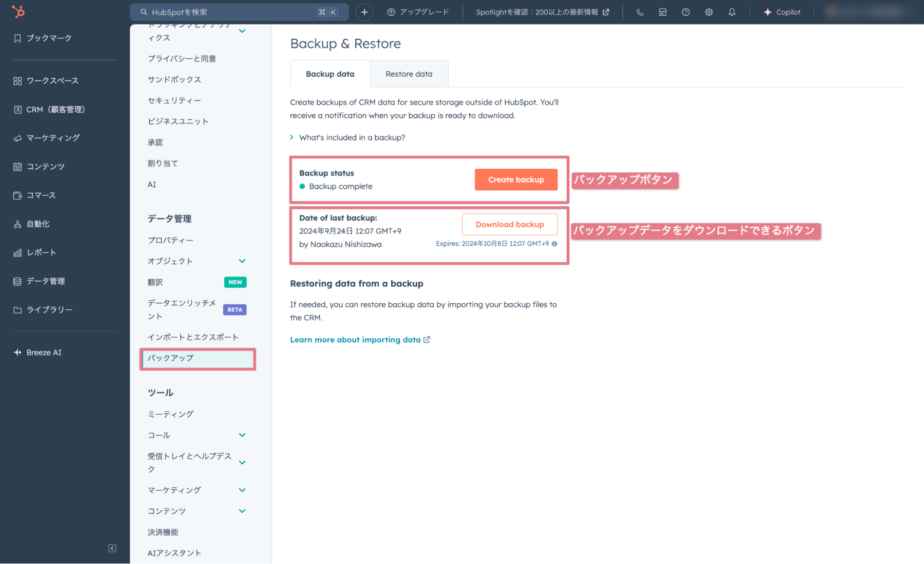The height and width of the screenshot is (564, 924).
Task: Switch to the Backup data tab
Action: click(330, 74)
